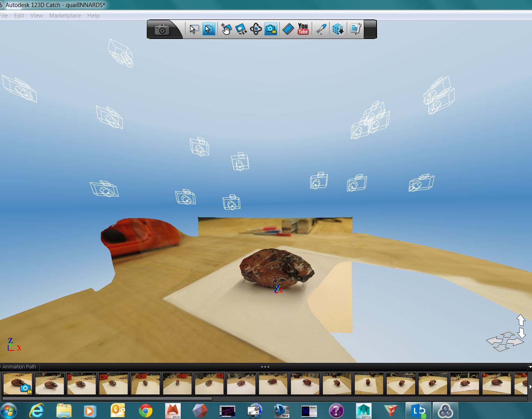Click the generate mesh cube icon
Image resolution: width=532 pixels, height=419 pixels.
point(338,29)
